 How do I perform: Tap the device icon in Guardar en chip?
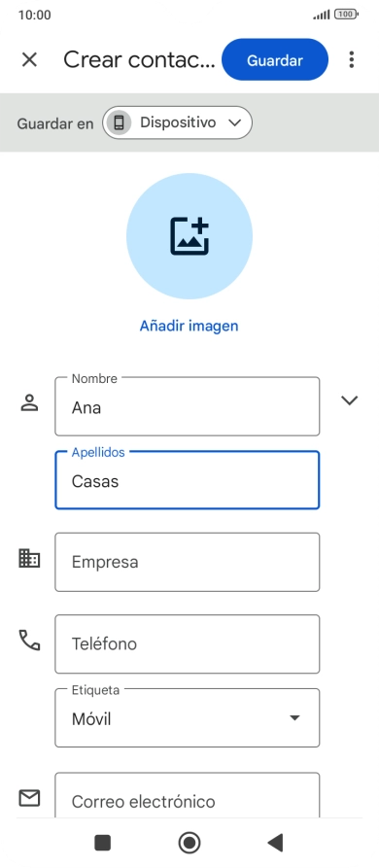tap(119, 122)
